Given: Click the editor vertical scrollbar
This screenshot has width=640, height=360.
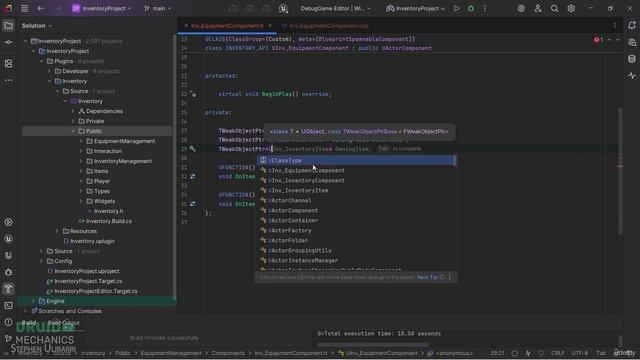Looking at the screenshot, I should tap(620, 171).
